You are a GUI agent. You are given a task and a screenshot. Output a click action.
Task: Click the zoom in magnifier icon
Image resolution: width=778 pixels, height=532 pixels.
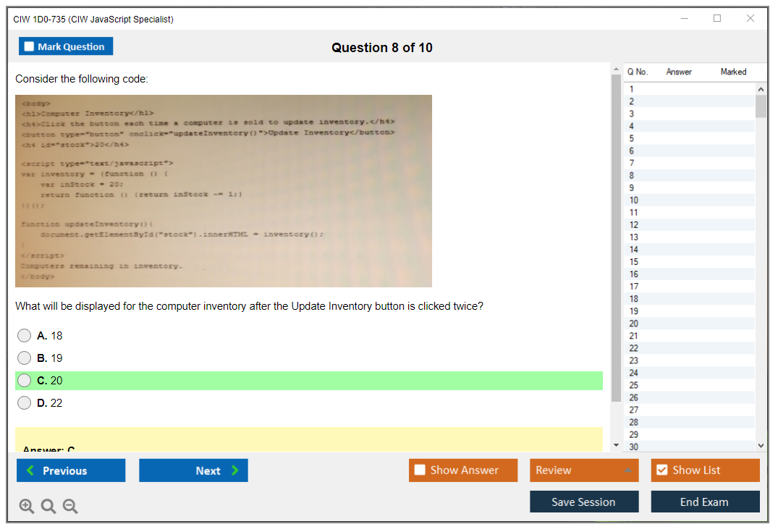click(x=27, y=507)
